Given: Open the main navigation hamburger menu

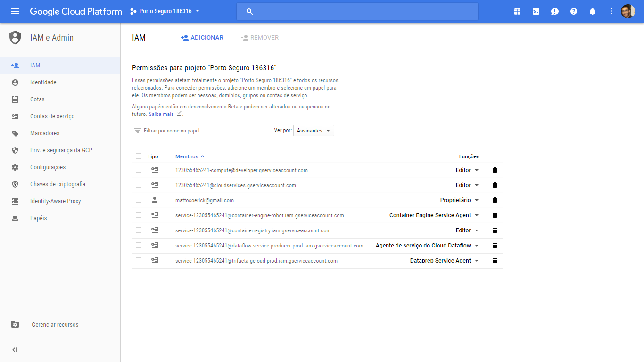Looking at the screenshot, I should [15, 11].
